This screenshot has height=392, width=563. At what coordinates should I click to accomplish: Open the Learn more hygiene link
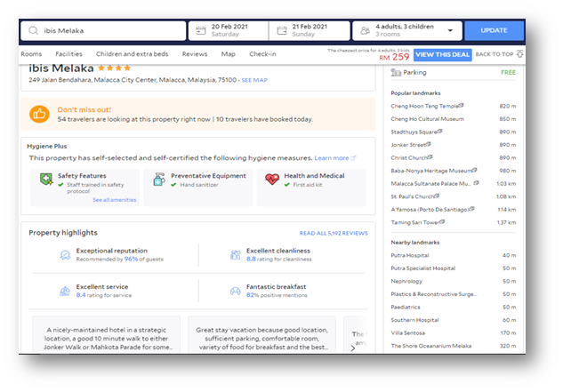pyautogui.click(x=332, y=158)
